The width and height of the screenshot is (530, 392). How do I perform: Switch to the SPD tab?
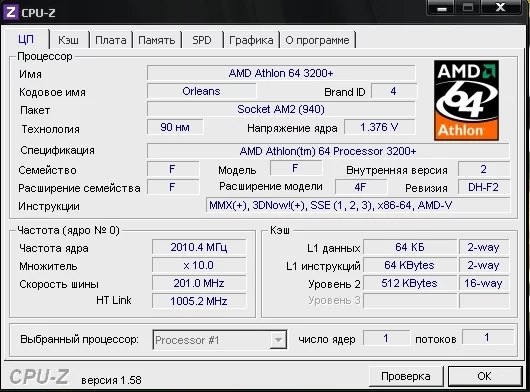(x=202, y=40)
